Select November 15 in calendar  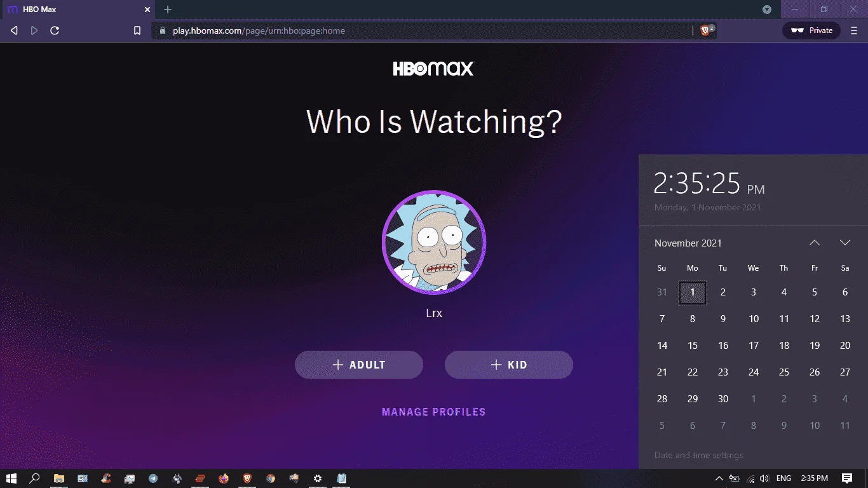click(693, 346)
